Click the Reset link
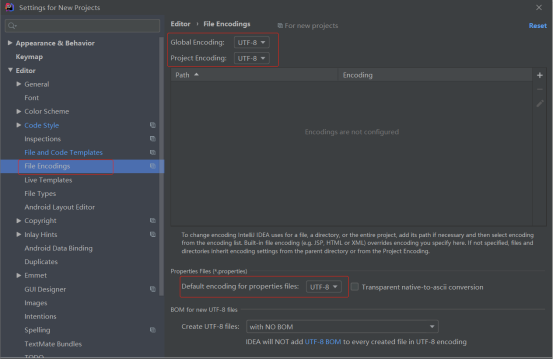Image resolution: width=554 pixels, height=360 pixels. [x=538, y=26]
